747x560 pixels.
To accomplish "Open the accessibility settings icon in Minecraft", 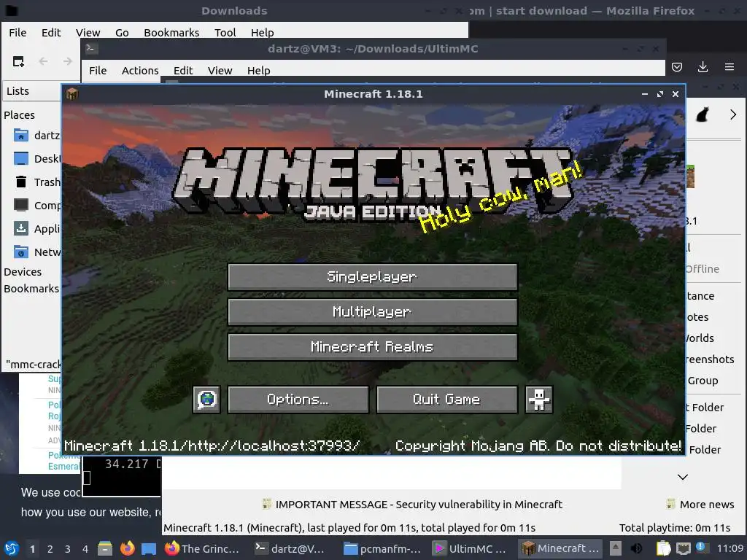I will pos(539,399).
